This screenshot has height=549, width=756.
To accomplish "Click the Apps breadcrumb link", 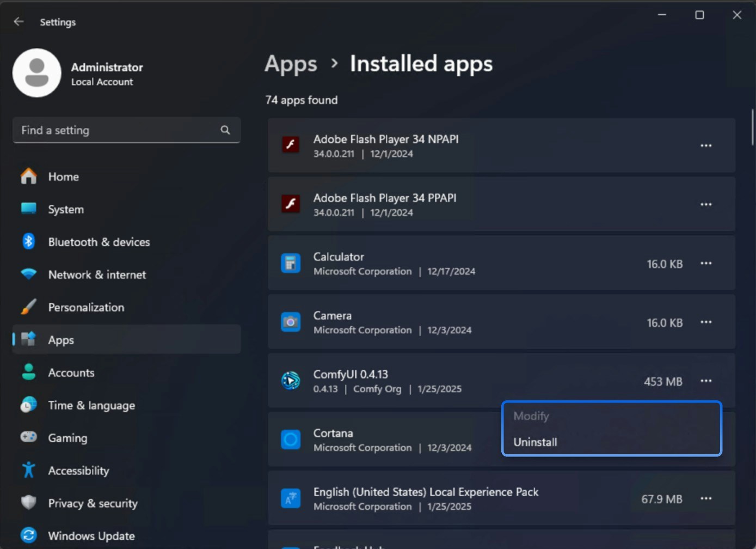I will (291, 64).
